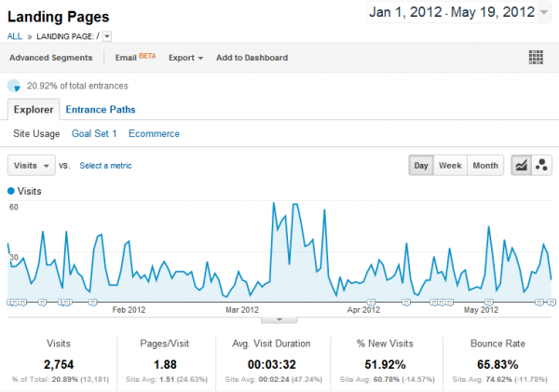
Task: Expand the landing page dropdown arrow
Action: (x=107, y=36)
